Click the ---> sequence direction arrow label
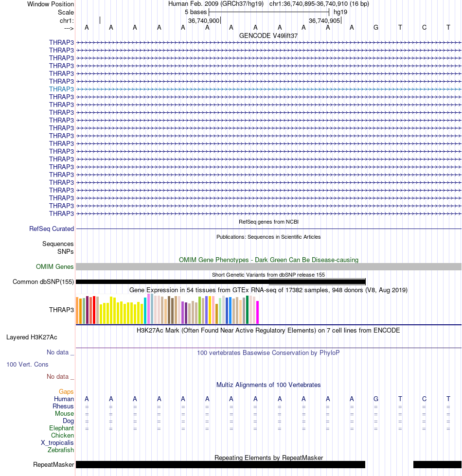462x476 pixels. tap(69, 28)
